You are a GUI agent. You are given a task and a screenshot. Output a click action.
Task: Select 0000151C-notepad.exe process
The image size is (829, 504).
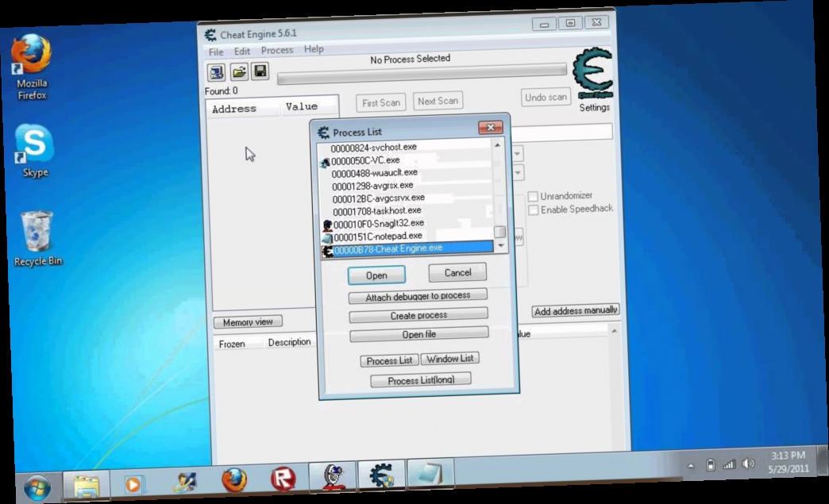[x=407, y=237]
